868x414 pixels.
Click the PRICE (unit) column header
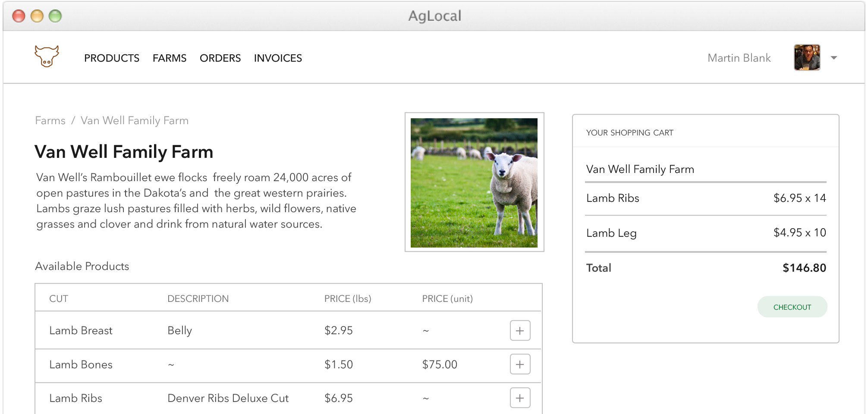click(447, 299)
